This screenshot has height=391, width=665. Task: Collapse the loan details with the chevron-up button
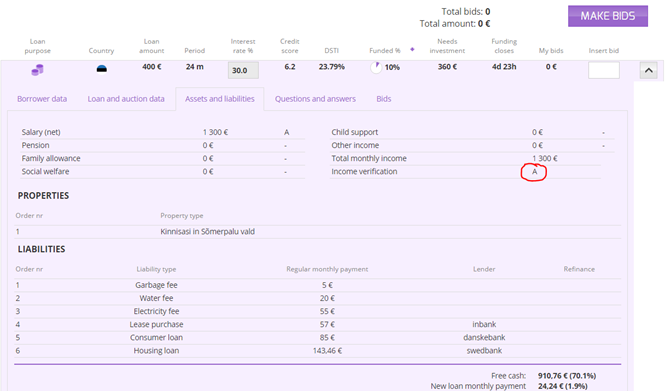tap(648, 70)
